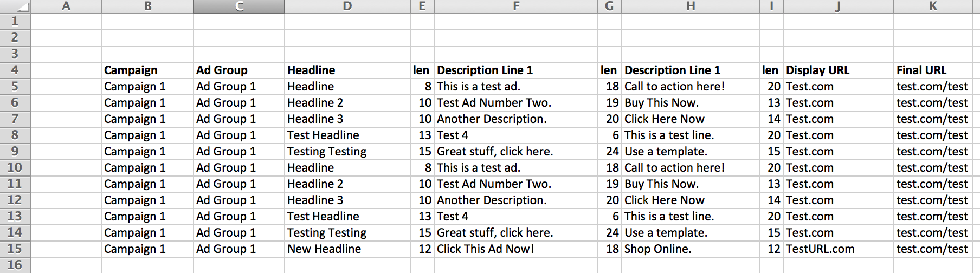Select Click This Ad Now! cell
This screenshot has height=273, width=980.
pyautogui.click(x=516, y=249)
